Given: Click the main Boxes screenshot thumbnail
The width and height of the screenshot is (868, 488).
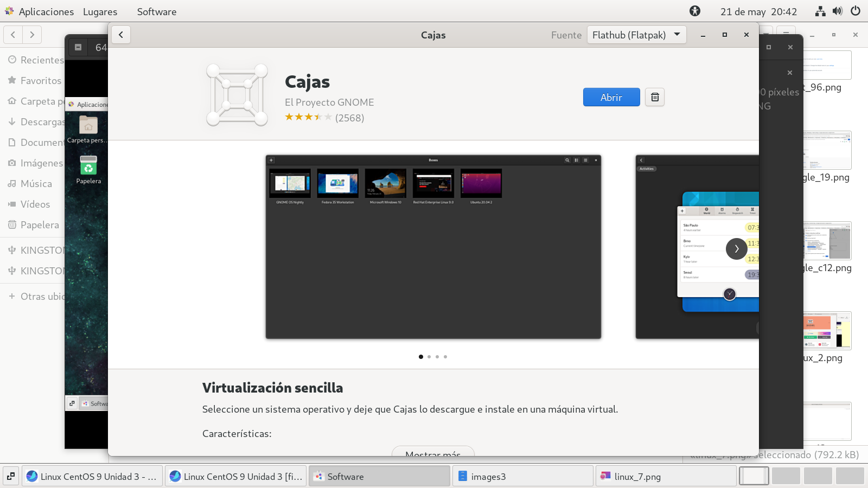Looking at the screenshot, I should [x=433, y=247].
